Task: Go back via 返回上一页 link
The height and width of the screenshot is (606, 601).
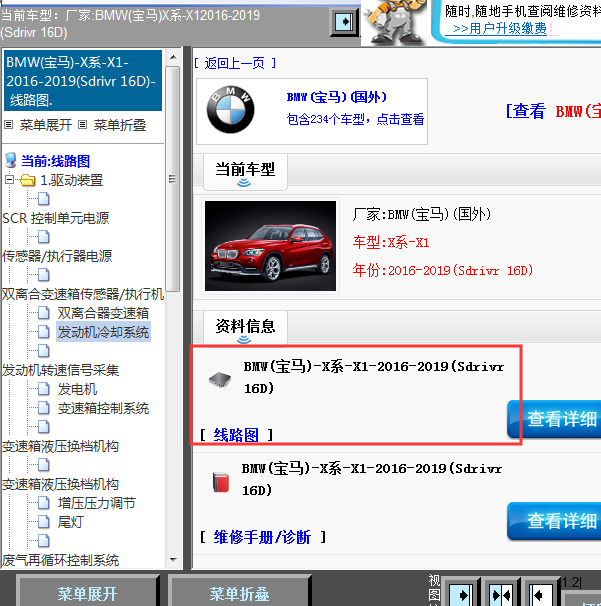Action: (235, 63)
